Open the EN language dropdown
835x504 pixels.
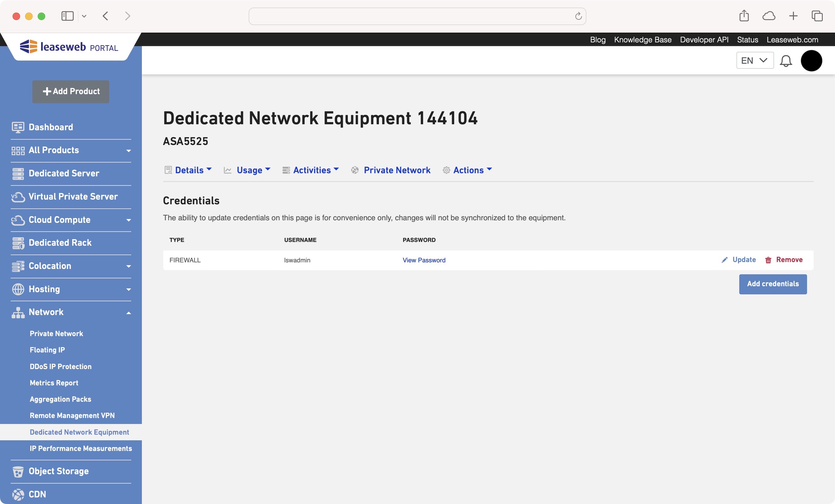[755, 61]
